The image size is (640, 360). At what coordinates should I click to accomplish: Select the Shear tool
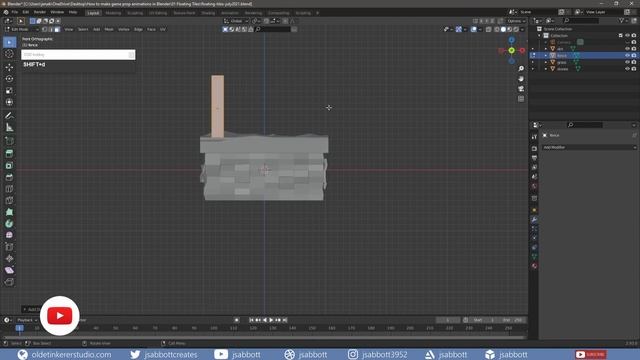pyautogui.click(x=9, y=270)
